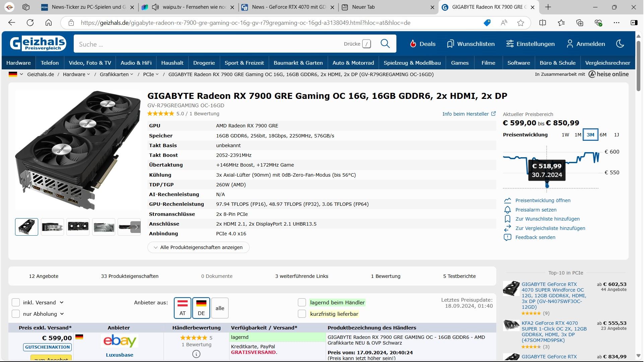Add to Wunschliste bookmark icon

click(507, 219)
